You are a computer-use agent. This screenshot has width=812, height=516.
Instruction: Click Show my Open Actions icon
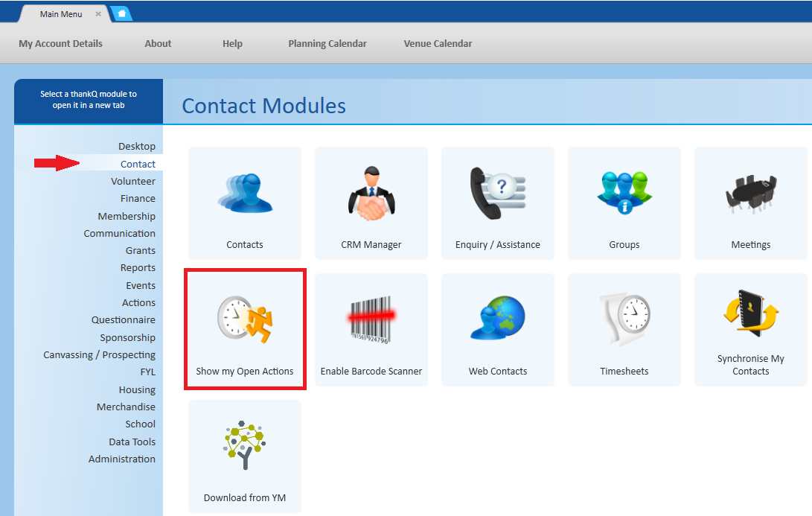[x=245, y=319]
